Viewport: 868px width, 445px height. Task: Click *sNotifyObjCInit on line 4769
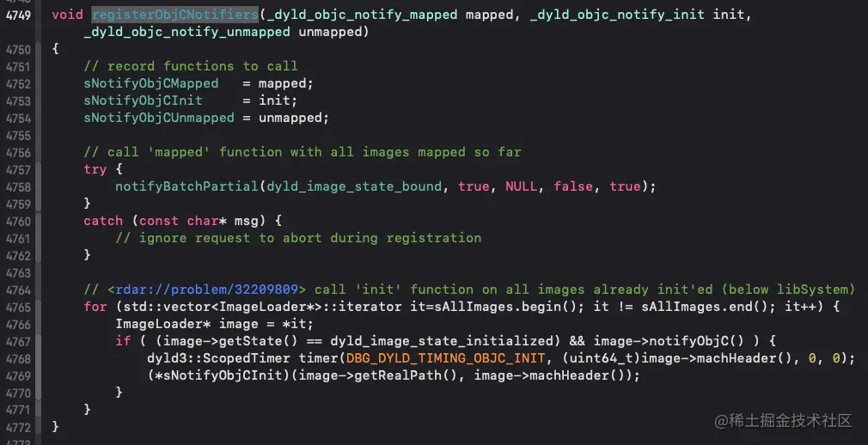pyautogui.click(x=218, y=375)
